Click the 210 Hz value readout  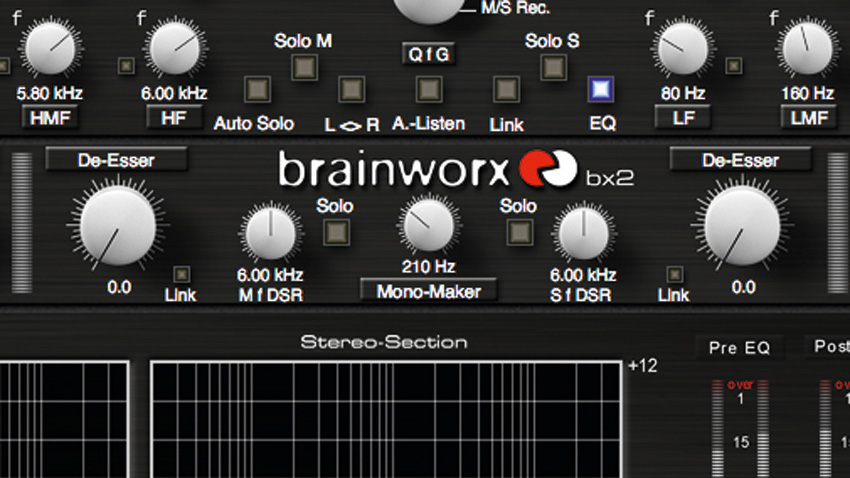[429, 267]
